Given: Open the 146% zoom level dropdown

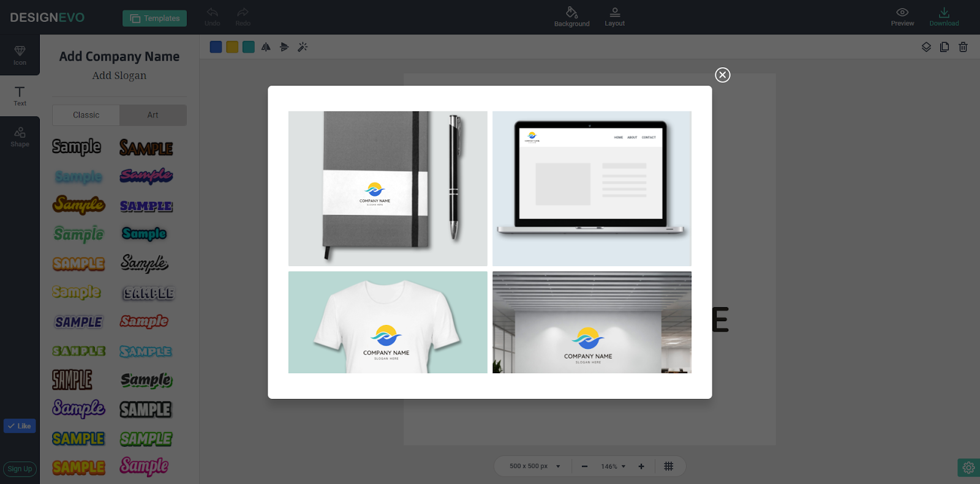Looking at the screenshot, I should 613,466.
